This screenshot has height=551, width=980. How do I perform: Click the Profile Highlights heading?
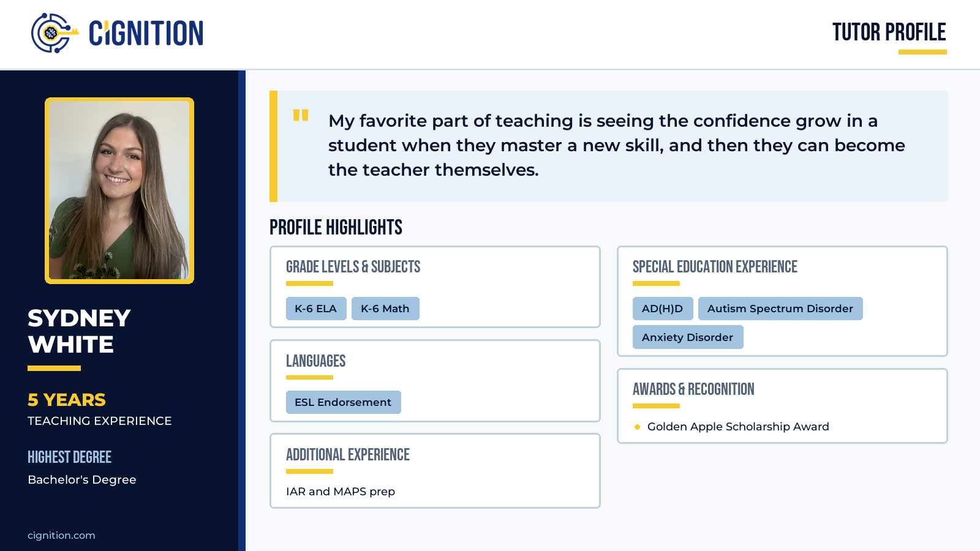336,228
